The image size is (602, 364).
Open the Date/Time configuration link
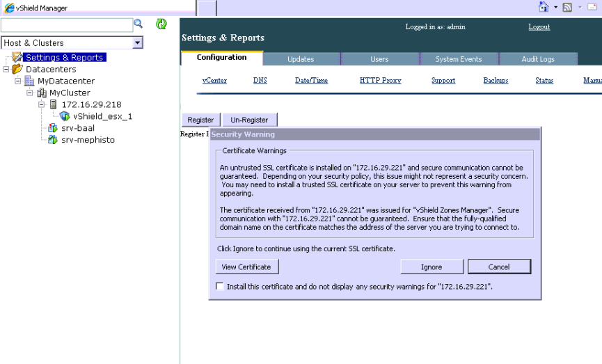click(311, 81)
